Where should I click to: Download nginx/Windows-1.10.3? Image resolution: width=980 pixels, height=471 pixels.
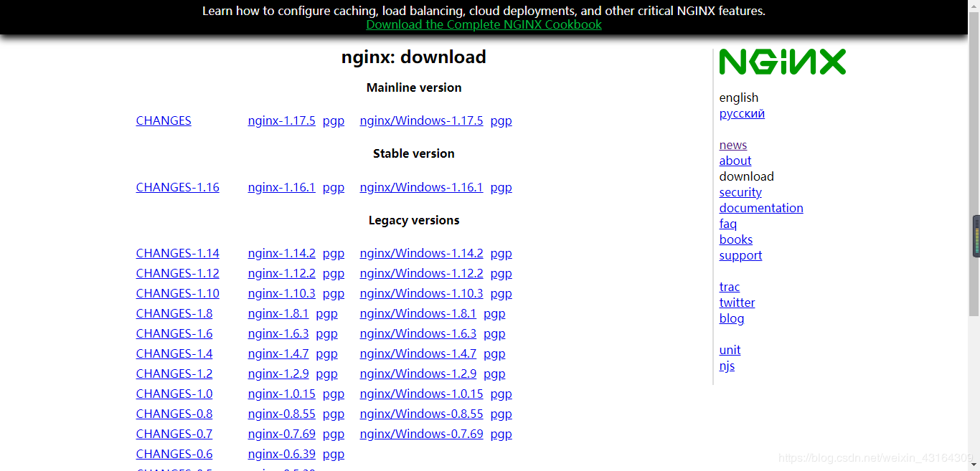point(421,293)
